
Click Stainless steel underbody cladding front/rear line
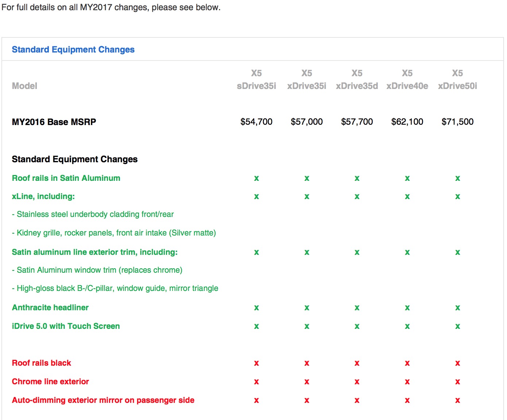pos(93,214)
